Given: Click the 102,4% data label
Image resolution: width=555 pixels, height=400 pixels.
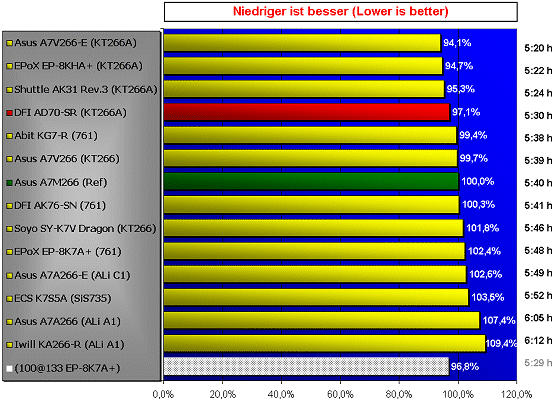Looking at the screenshot, I should tap(485, 251).
